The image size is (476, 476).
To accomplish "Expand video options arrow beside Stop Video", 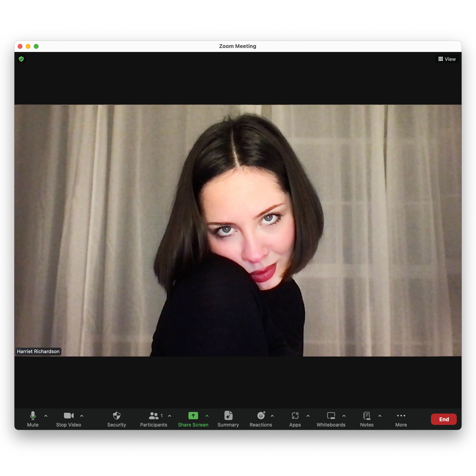I will [x=82, y=416].
